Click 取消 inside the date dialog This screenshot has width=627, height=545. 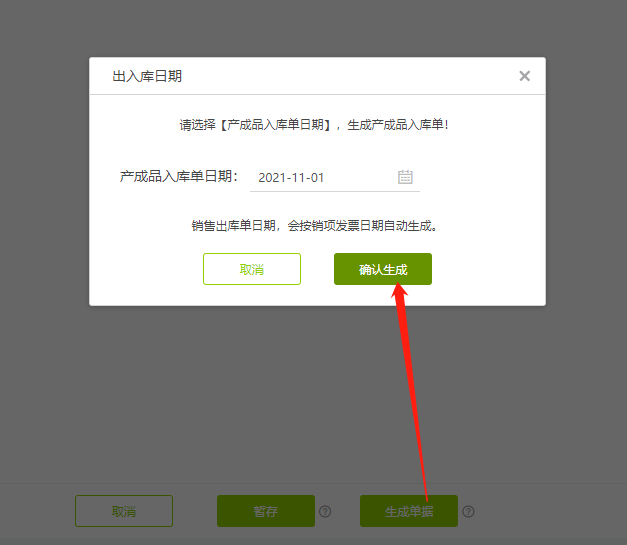tap(252, 269)
